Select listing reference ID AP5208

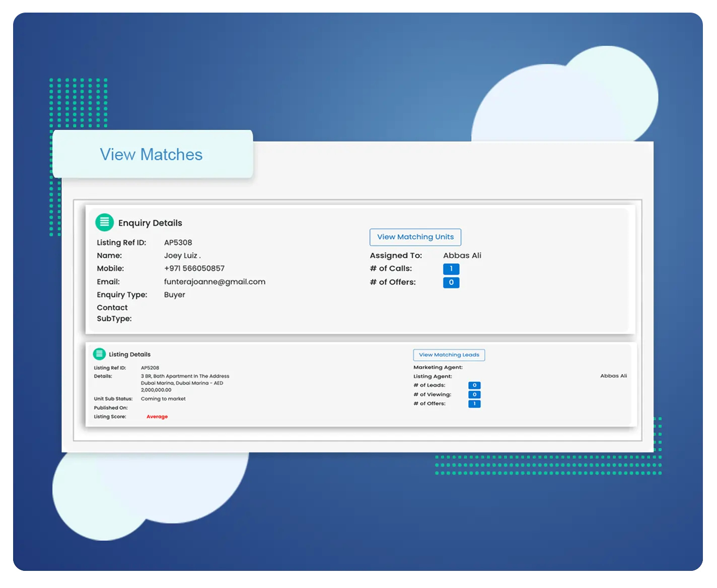pos(150,368)
